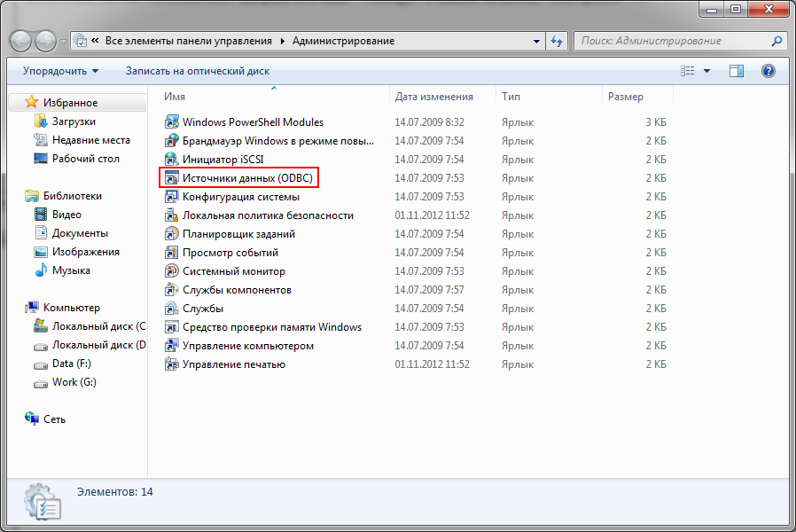Select Компьютер in the navigation pane
The width and height of the screenshot is (796, 532).
pyautogui.click(x=72, y=308)
